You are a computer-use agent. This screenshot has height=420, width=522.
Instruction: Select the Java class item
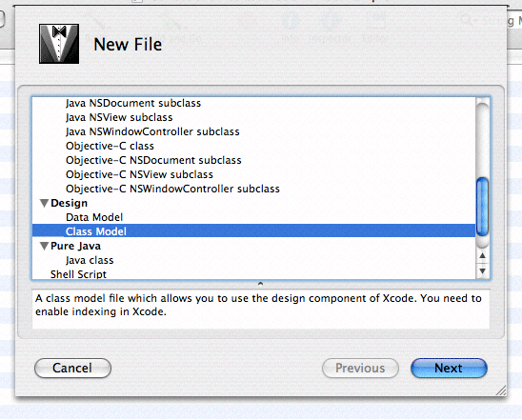click(x=90, y=260)
